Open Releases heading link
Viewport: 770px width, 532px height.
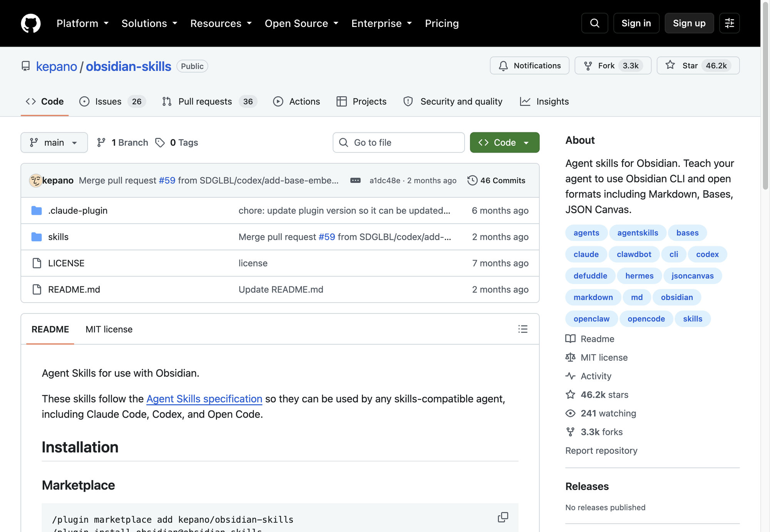pyautogui.click(x=587, y=487)
